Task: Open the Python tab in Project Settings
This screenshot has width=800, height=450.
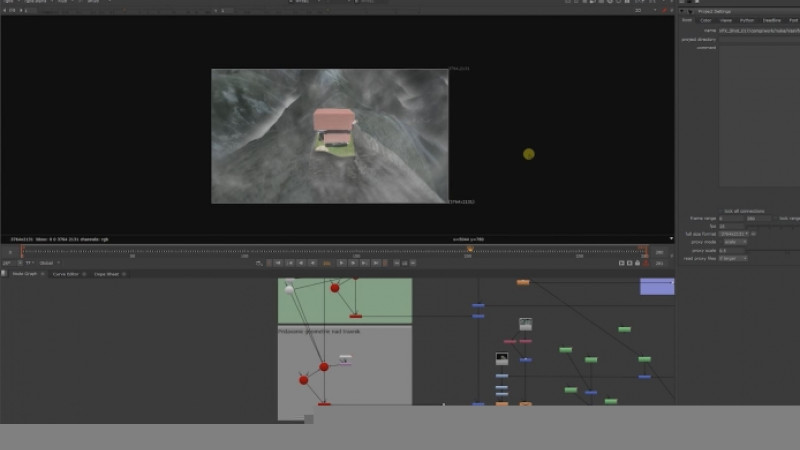Action: coord(747,20)
